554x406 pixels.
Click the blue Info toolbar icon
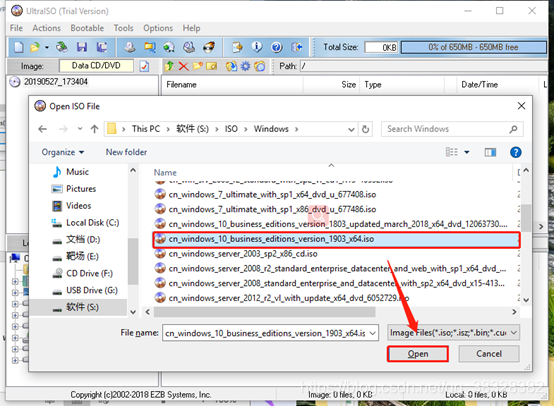(257, 47)
